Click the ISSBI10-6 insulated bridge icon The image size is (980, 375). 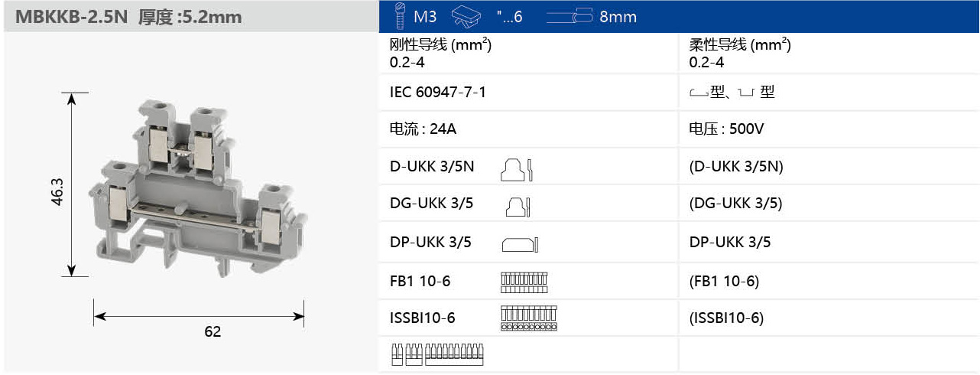(x=529, y=318)
